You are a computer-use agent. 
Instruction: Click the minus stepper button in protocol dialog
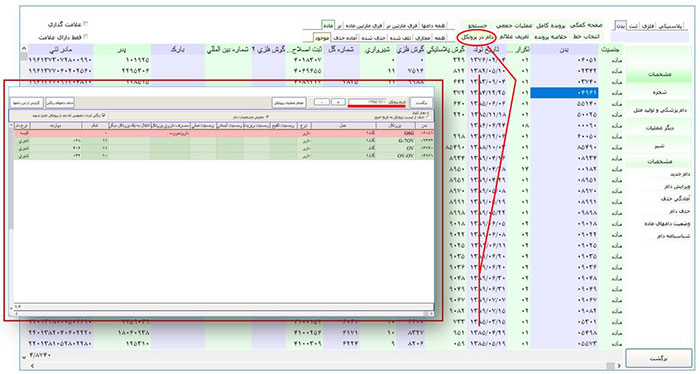[x=321, y=102]
